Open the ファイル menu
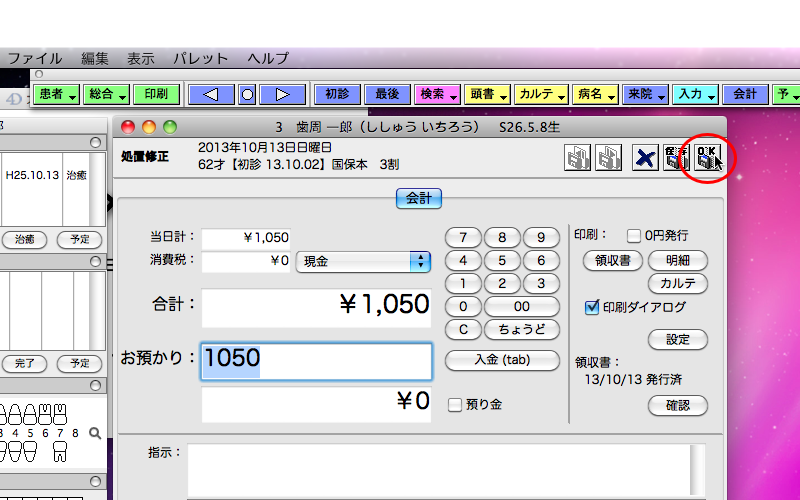800x500 pixels. click(x=35, y=58)
